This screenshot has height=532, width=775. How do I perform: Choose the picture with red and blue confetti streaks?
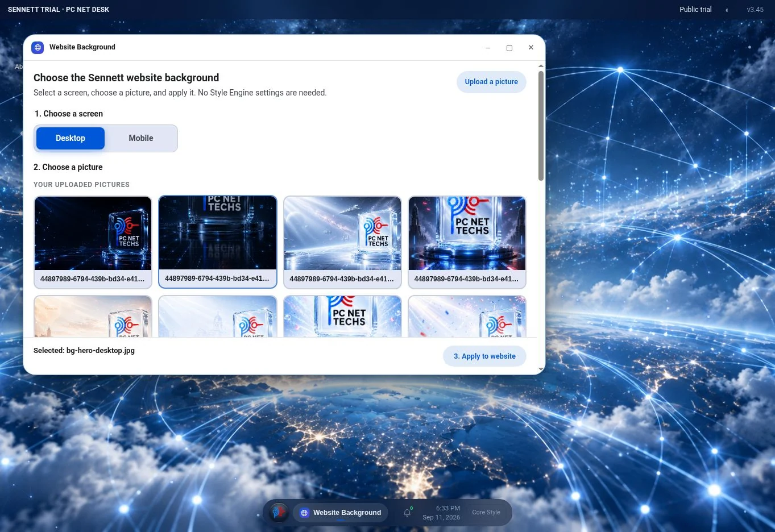[467, 316]
